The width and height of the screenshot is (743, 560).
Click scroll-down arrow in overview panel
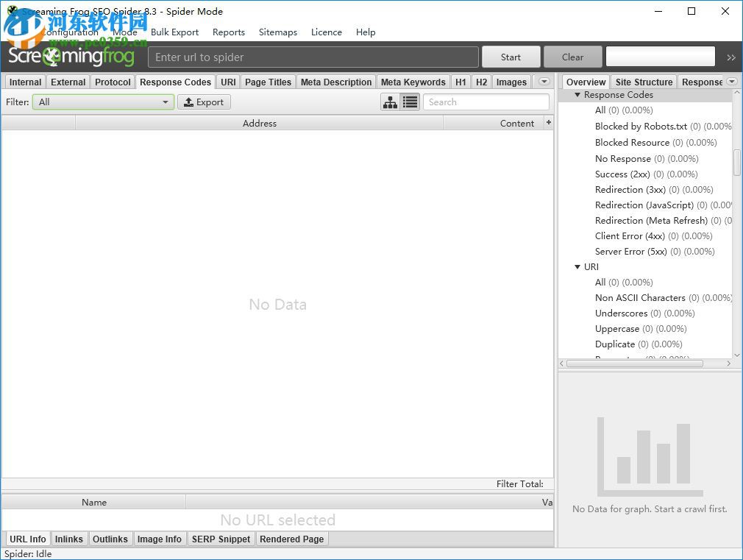pos(737,355)
